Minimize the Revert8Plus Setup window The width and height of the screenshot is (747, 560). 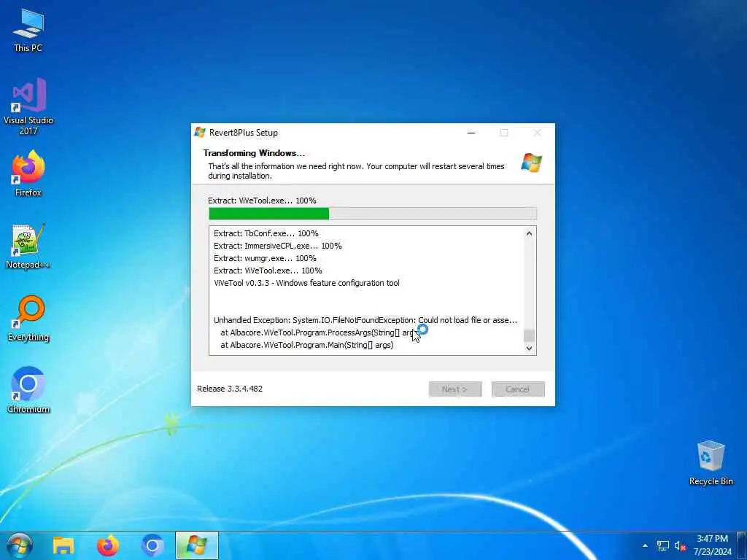tap(471, 133)
